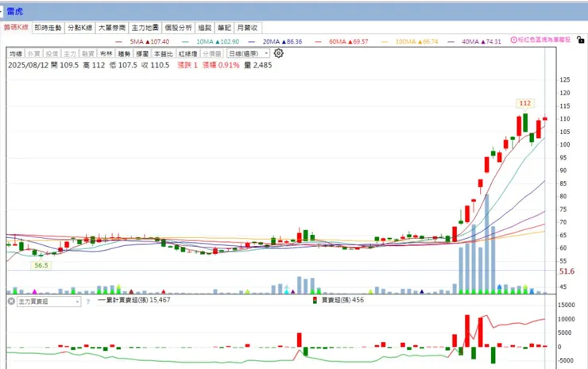Screen dimensions: 588x369
Task: Open the 筆記 notes tab
Action: [x=224, y=28]
